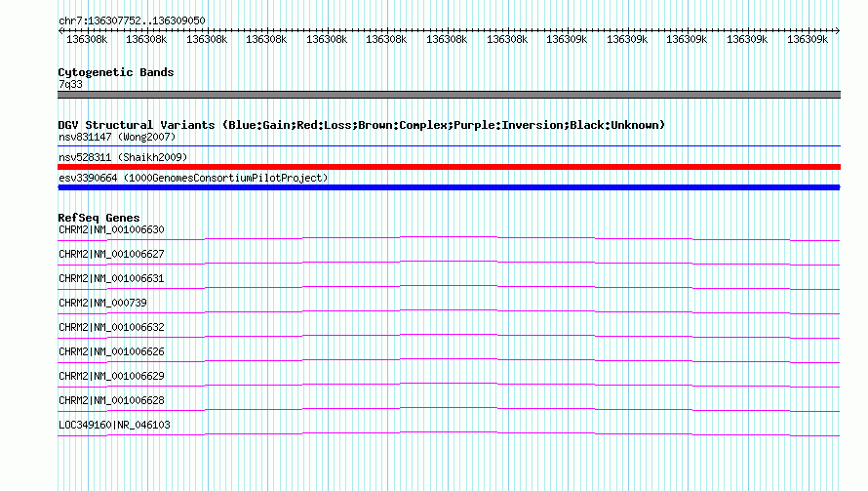The height and width of the screenshot is (491, 868).
Task: Open transcript LOC349160|NR_046103
Action: coord(114,425)
